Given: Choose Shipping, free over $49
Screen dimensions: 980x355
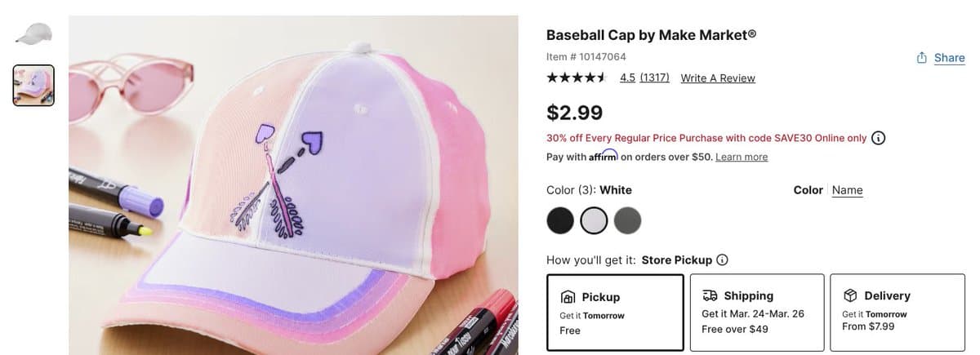Looking at the screenshot, I should coord(756,313).
